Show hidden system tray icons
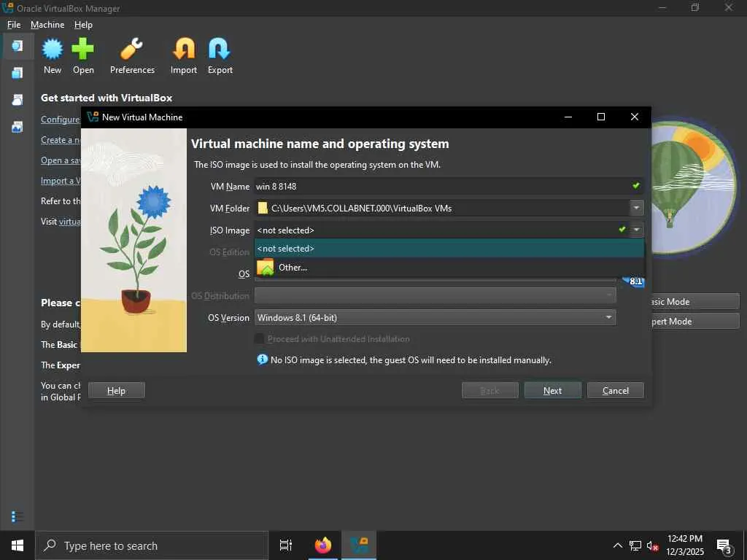Viewport: 747px width, 560px height. click(x=617, y=545)
